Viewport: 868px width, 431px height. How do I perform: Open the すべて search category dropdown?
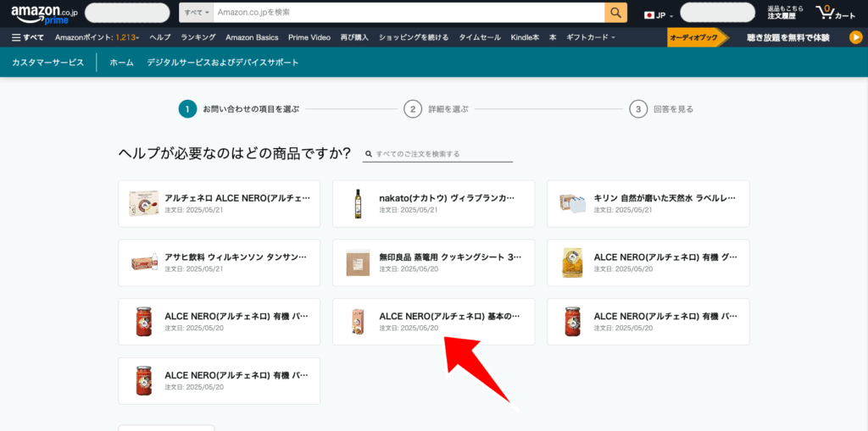(197, 13)
